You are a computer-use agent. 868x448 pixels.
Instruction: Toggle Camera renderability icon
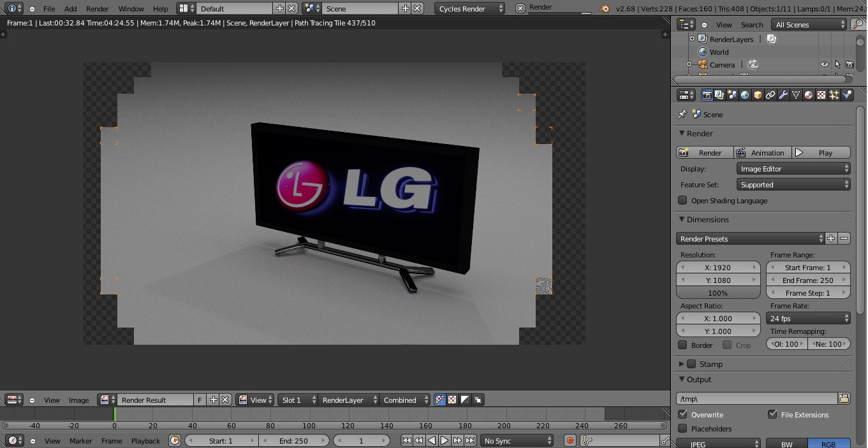point(850,64)
